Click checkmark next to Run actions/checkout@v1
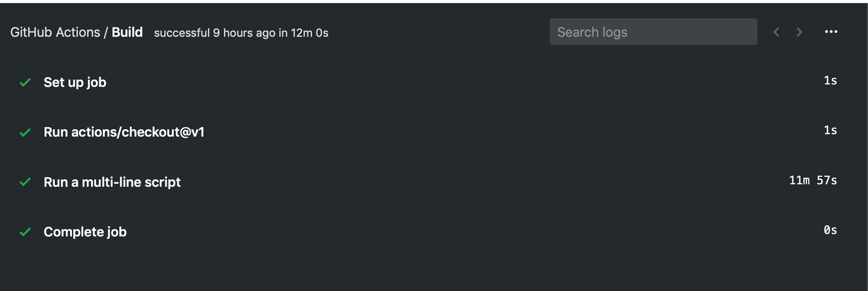Image resolution: width=868 pixels, height=291 pixels. (25, 132)
